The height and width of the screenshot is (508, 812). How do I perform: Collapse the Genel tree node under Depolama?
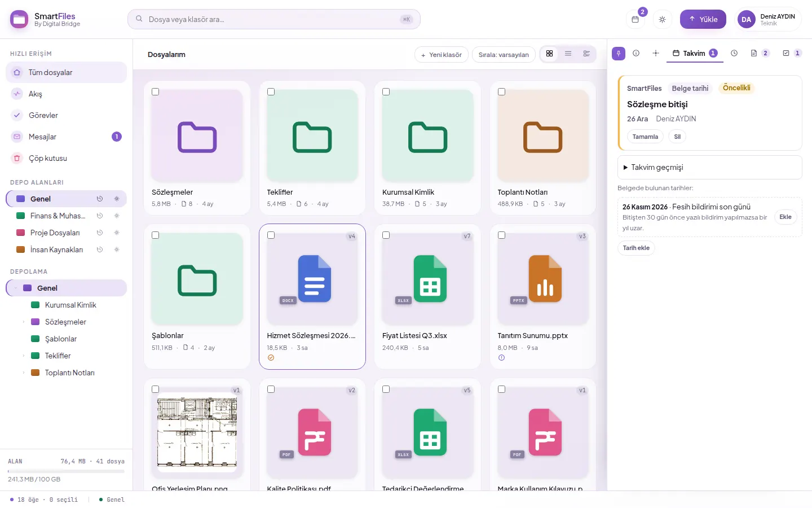[16, 288]
